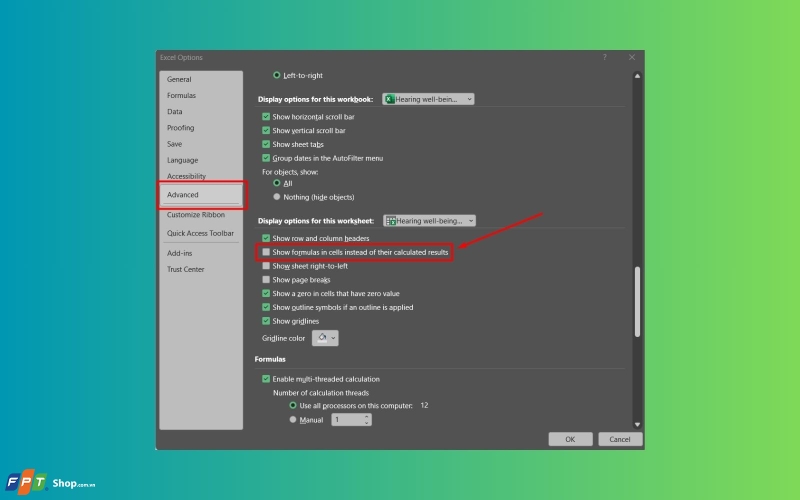
Task: Choose Manual calculation threads radio button
Action: point(292,419)
